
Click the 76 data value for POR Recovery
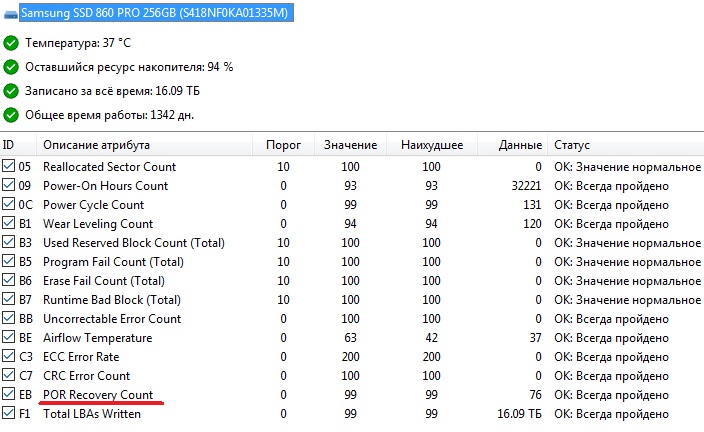click(535, 395)
